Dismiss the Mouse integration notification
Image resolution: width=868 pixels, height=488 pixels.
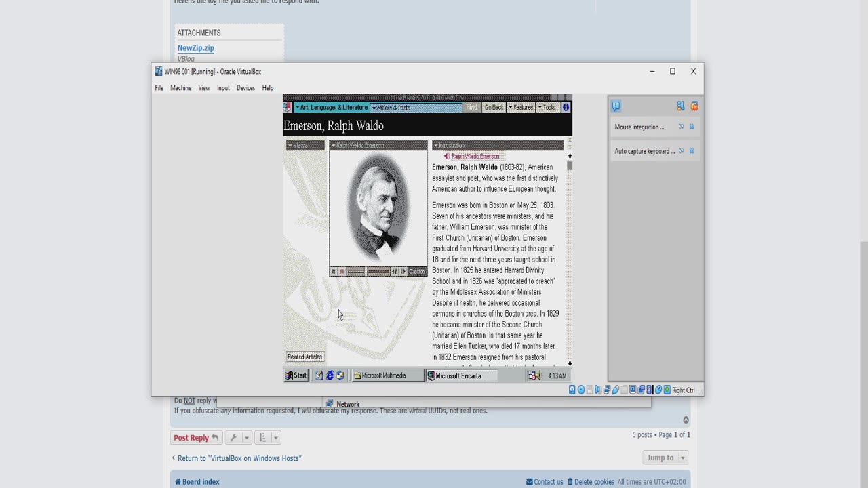[x=692, y=127]
